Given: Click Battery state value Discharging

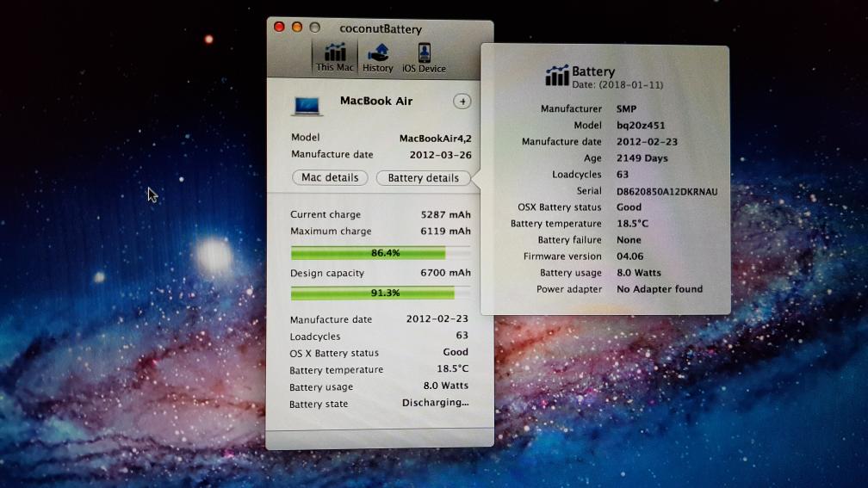Looking at the screenshot, I should 435,403.
